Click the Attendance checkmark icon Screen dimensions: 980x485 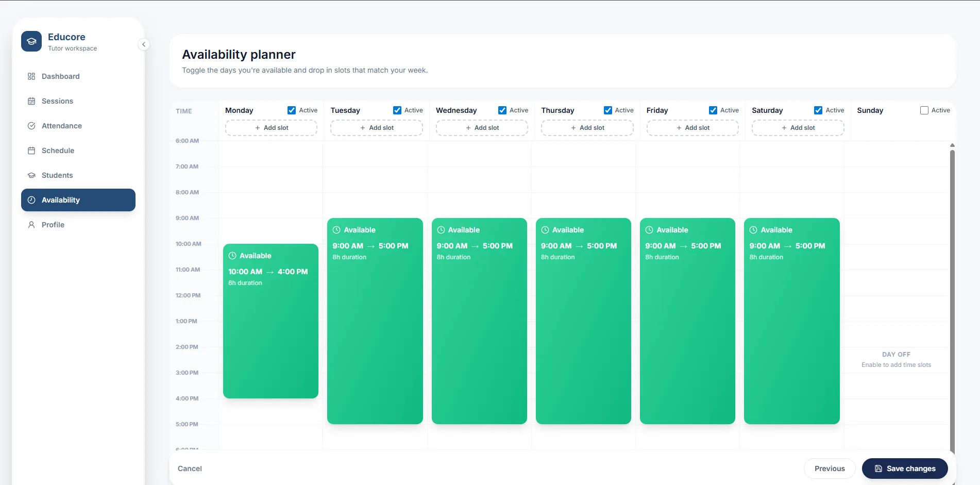pyautogui.click(x=31, y=126)
